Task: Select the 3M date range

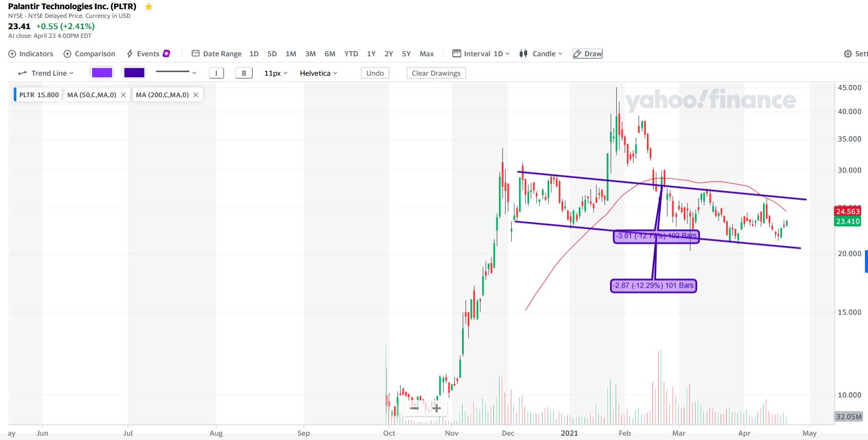Action: click(x=310, y=54)
